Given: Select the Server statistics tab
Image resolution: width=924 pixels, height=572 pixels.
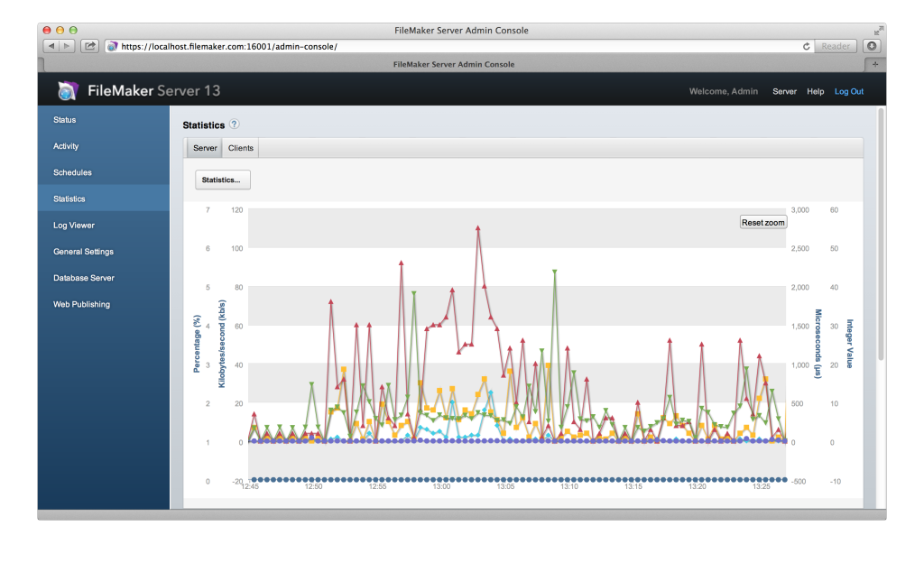Looking at the screenshot, I should click(x=205, y=148).
